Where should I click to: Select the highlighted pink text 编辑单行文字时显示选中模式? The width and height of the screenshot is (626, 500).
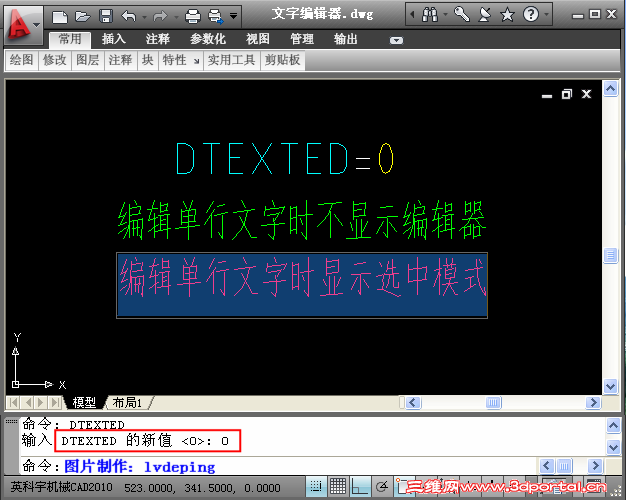(x=302, y=285)
